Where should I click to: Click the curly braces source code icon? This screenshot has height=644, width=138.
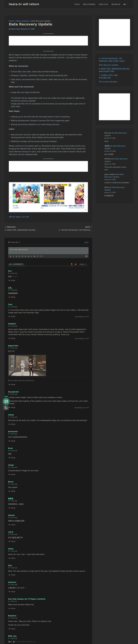point(38,256)
